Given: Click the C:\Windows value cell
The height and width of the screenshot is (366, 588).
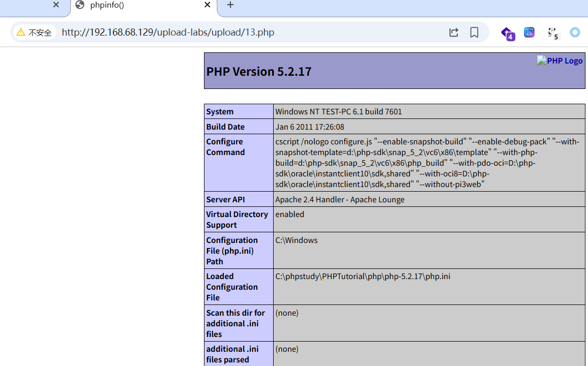Looking at the screenshot, I should [x=429, y=250].
